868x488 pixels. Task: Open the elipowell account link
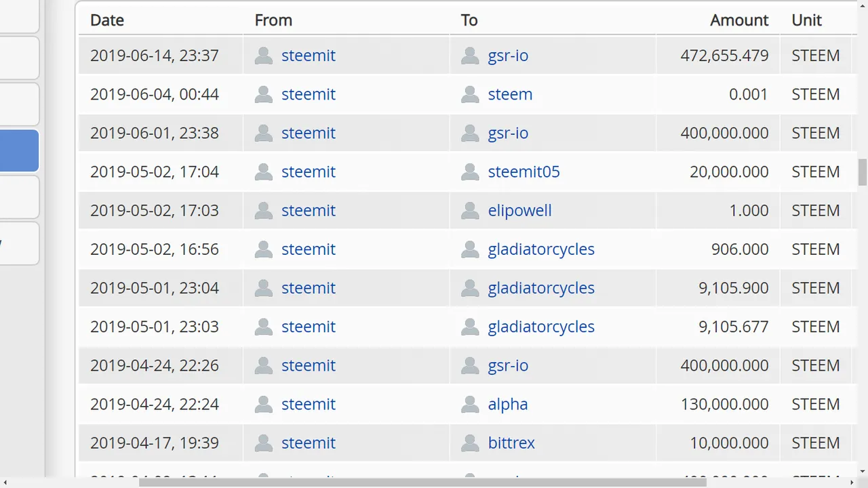(519, 211)
